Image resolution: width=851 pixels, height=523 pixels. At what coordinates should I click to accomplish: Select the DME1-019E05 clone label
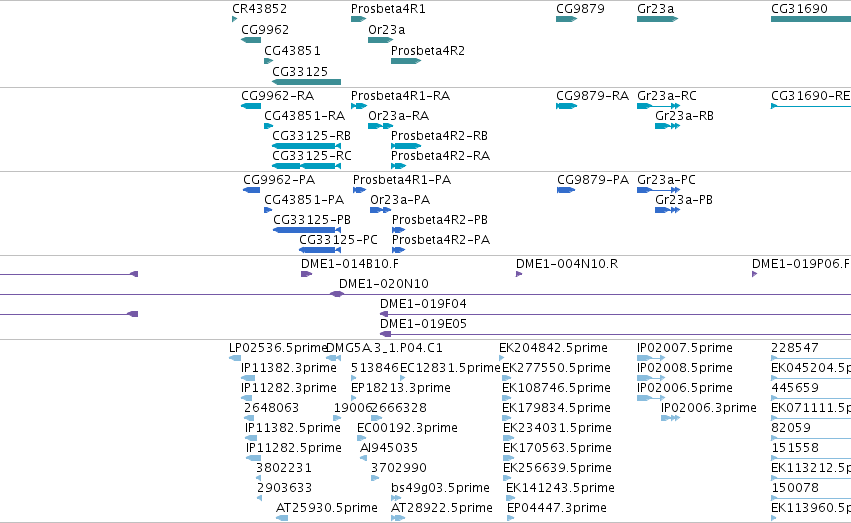click(423, 324)
